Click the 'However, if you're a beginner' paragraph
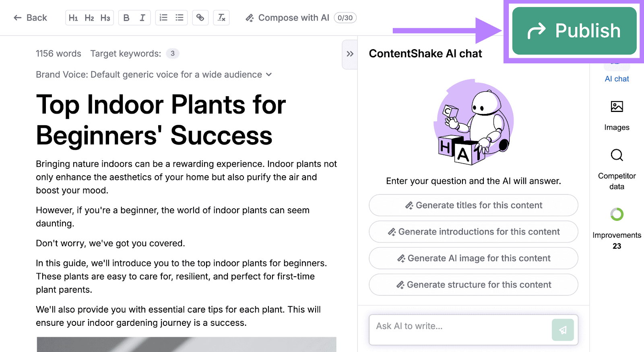 [x=173, y=217]
